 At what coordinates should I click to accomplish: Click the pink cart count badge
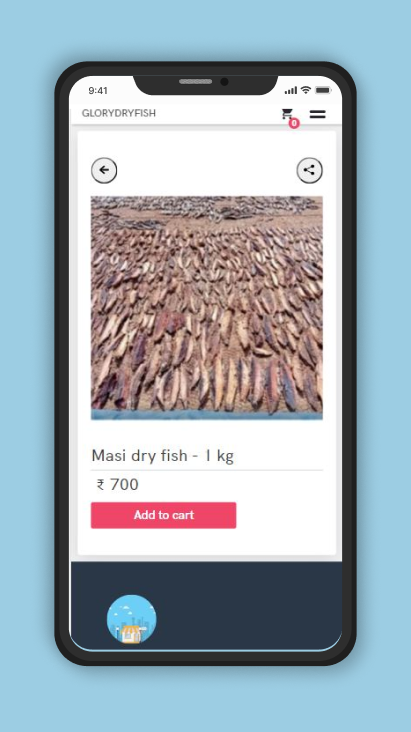pos(294,124)
